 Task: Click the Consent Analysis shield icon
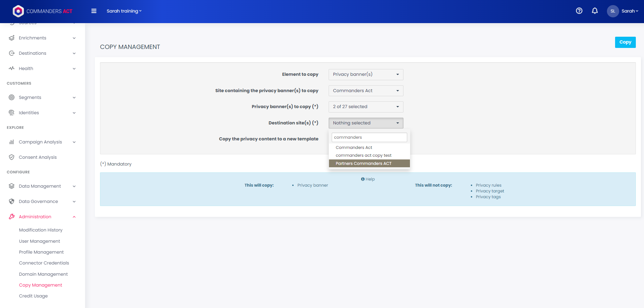click(12, 157)
